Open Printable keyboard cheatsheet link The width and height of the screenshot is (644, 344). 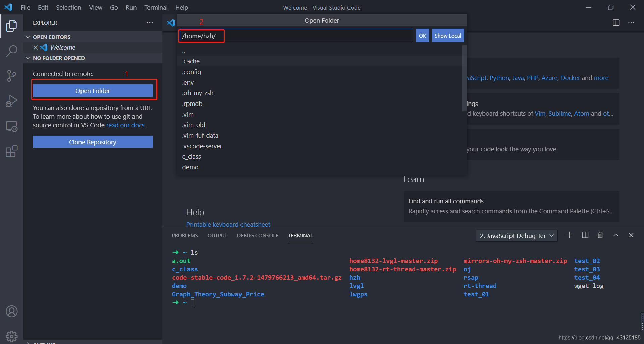coord(228,224)
